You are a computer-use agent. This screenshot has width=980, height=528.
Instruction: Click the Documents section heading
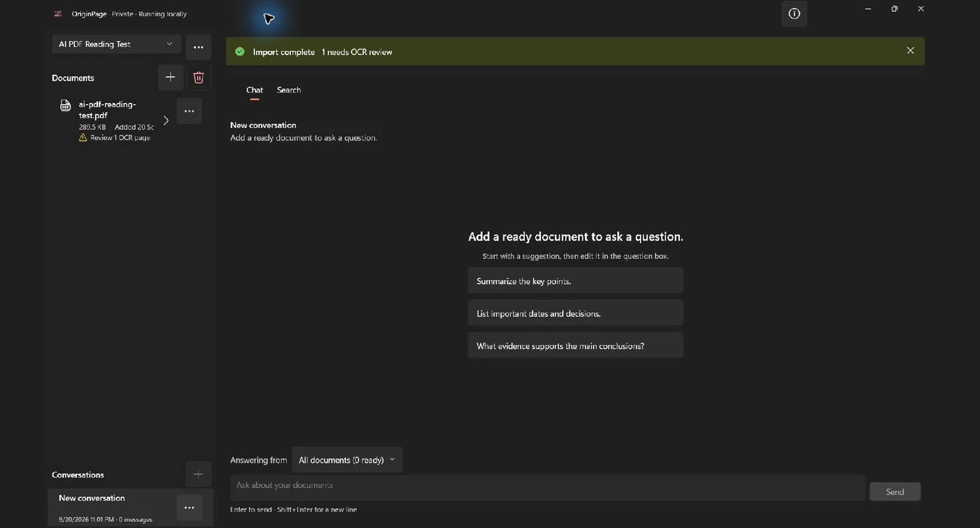[x=73, y=78]
